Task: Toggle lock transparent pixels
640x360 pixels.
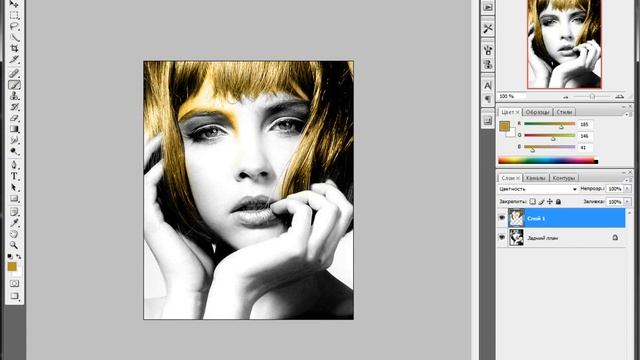Action: (x=533, y=202)
